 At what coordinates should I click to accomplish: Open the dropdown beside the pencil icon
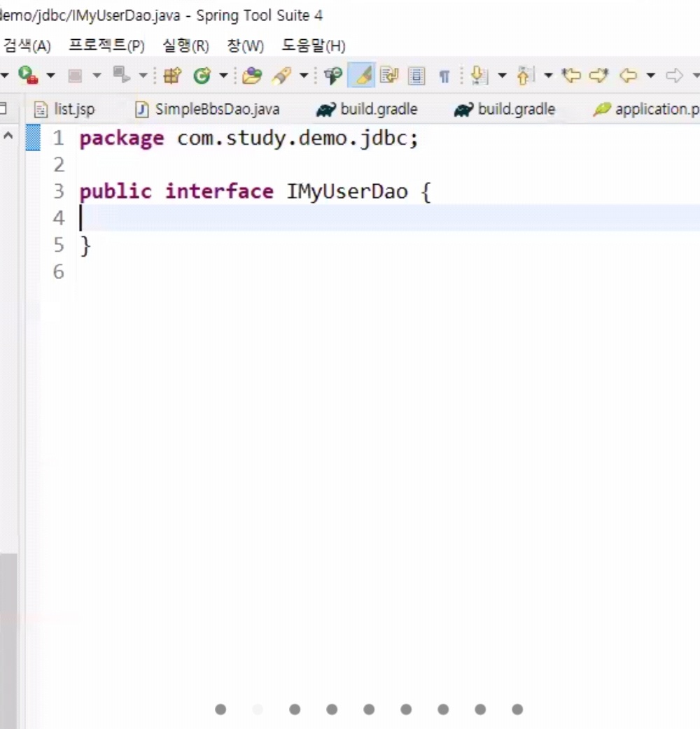[x=304, y=76]
